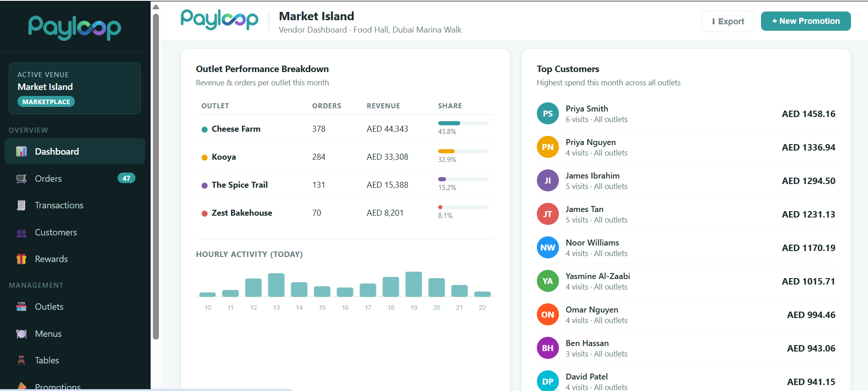Open the Rewards section
The height and width of the screenshot is (391, 868).
tap(75, 259)
